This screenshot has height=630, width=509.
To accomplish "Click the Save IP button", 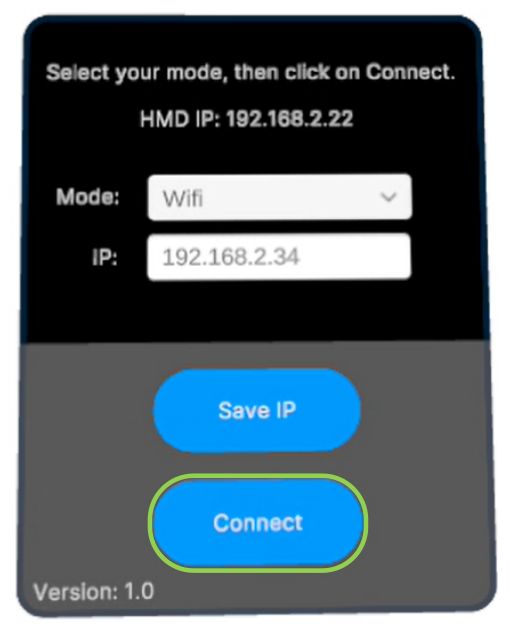I will (x=257, y=411).
